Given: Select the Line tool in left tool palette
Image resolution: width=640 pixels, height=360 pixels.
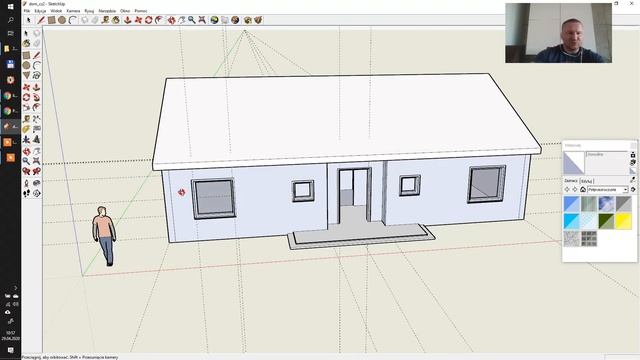Looking at the screenshot, I should pyautogui.click(x=37, y=55).
